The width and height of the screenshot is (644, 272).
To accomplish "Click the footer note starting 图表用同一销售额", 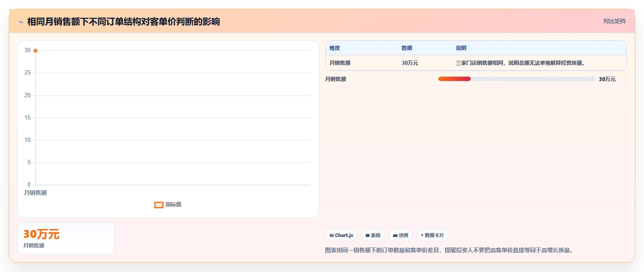I will coord(449,251).
